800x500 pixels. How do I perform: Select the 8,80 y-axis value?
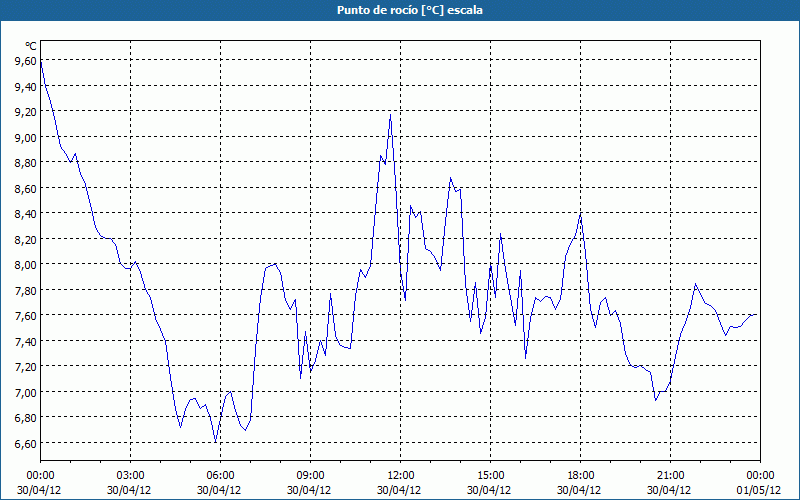tap(26, 163)
